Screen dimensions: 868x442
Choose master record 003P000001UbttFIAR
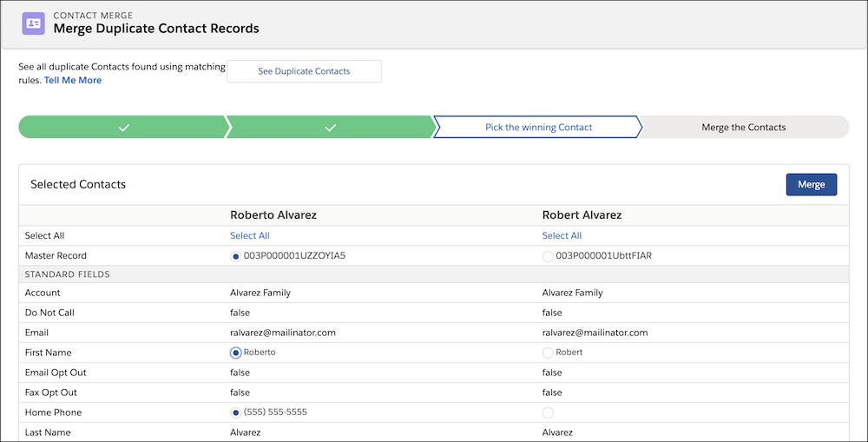pos(548,256)
